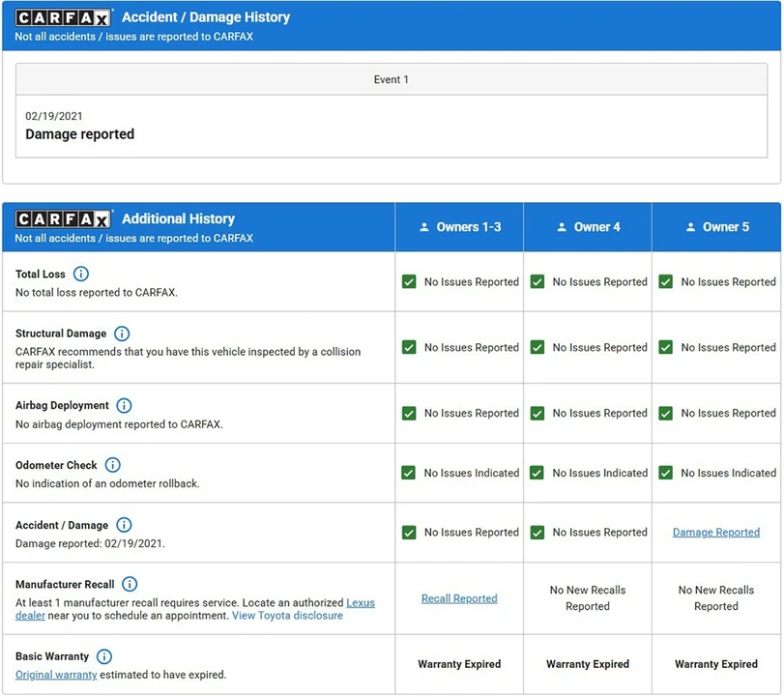Click the Event 1 header bar
Image resolution: width=784 pixels, height=696 pixels.
[392, 79]
